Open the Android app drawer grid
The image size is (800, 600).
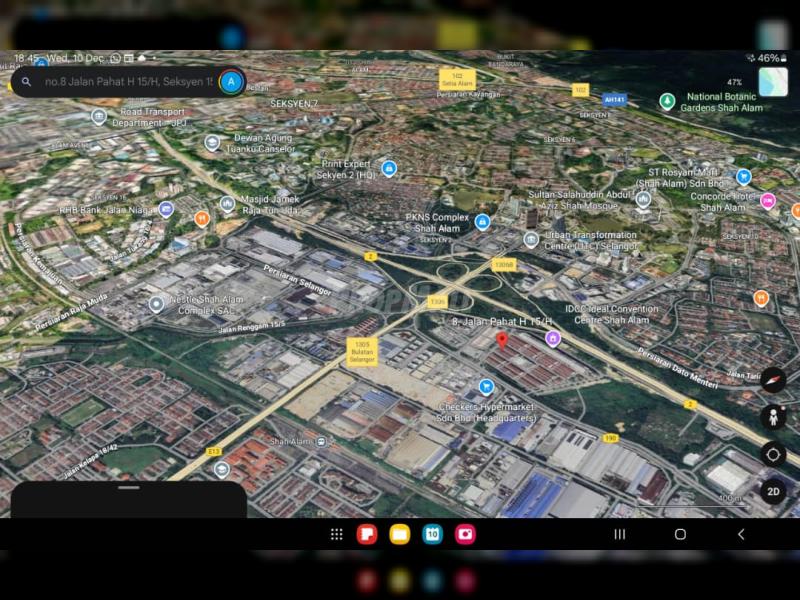click(x=337, y=534)
